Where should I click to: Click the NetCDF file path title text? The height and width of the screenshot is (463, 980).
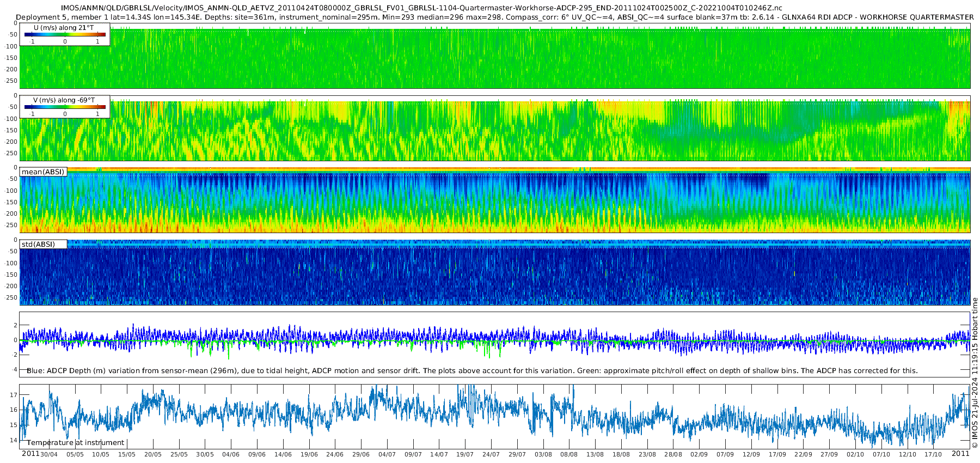click(421, 8)
